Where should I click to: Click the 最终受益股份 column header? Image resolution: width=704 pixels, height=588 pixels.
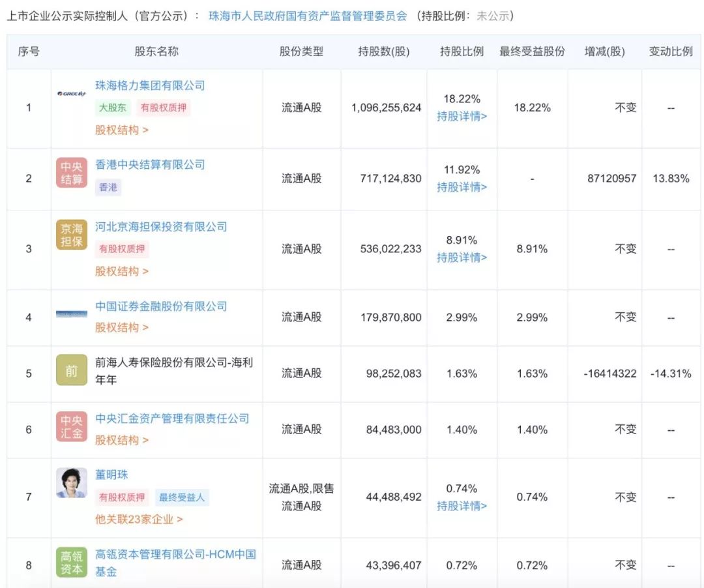(533, 51)
